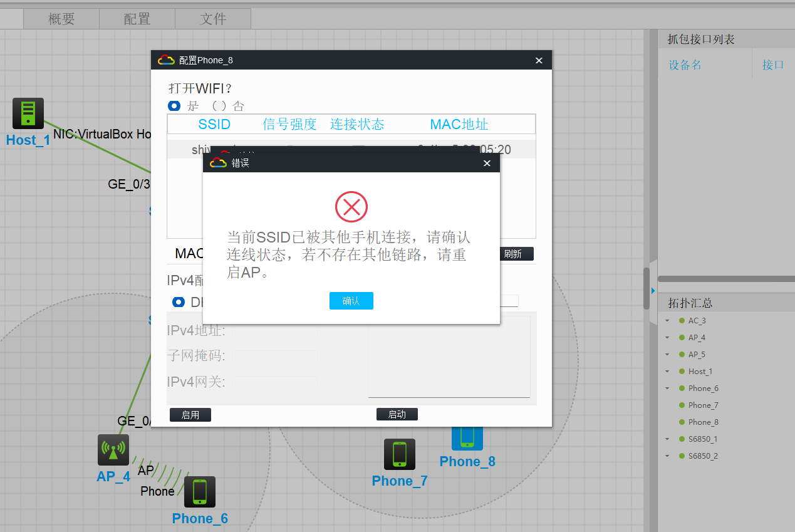Click the AP_4 label on canvas

pos(113,476)
